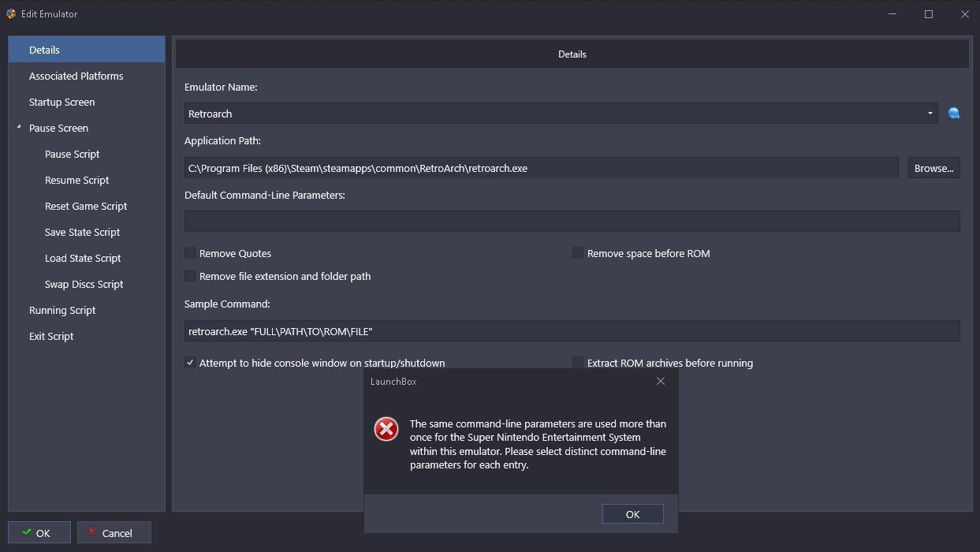Select the Details sidebar item
The width and height of the screenshot is (980, 552).
87,50
